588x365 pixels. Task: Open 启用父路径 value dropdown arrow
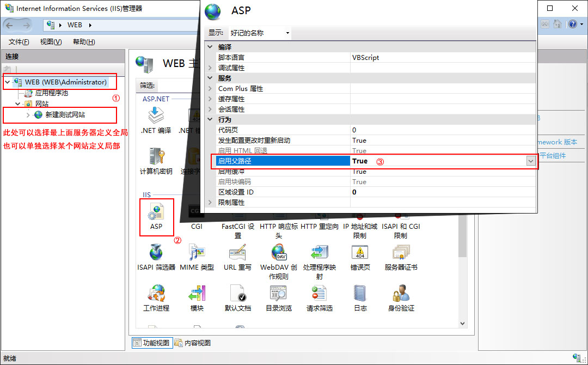click(531, 161)
